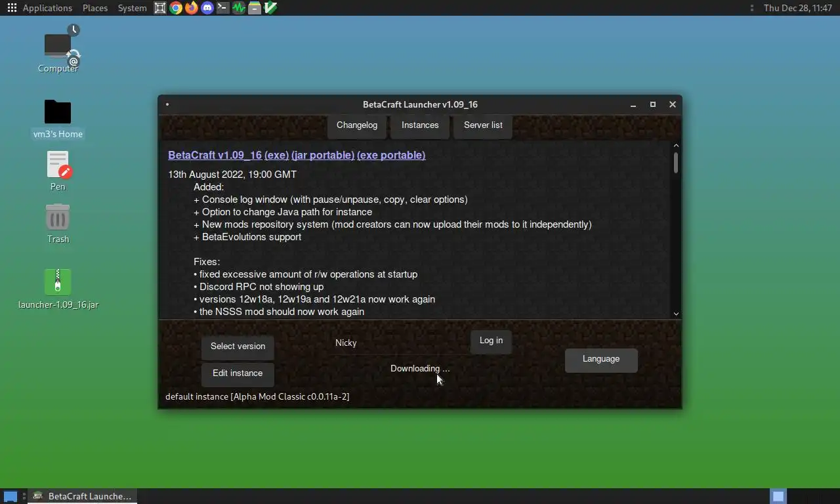
Task: Open the System menu
Action: coord(132,8)
